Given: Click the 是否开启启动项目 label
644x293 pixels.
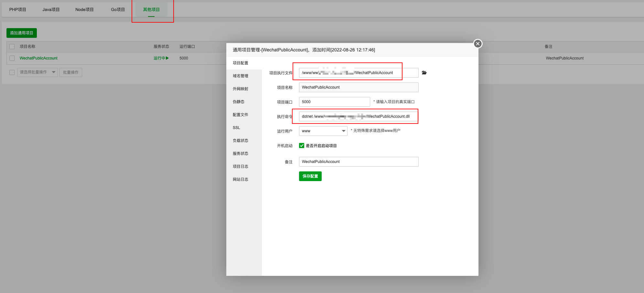Looking at the screenshot, I should pos(321,146).
